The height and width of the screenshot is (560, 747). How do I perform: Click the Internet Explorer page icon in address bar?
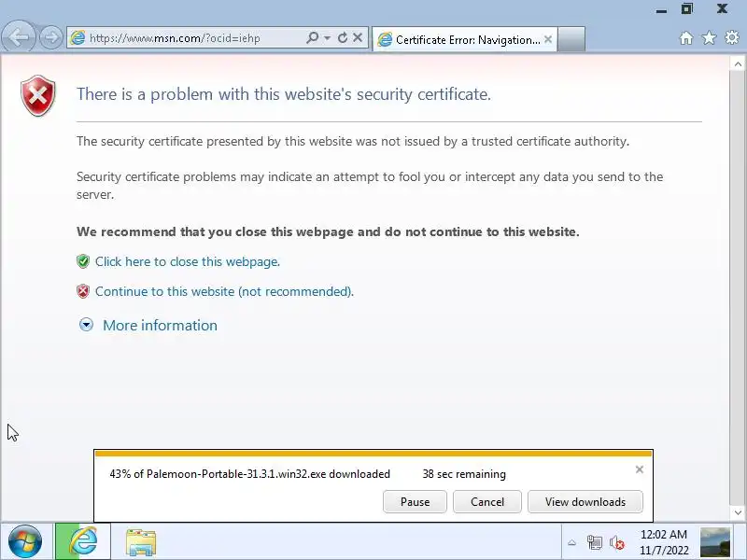pyautogui.click(x=78, y=37)
